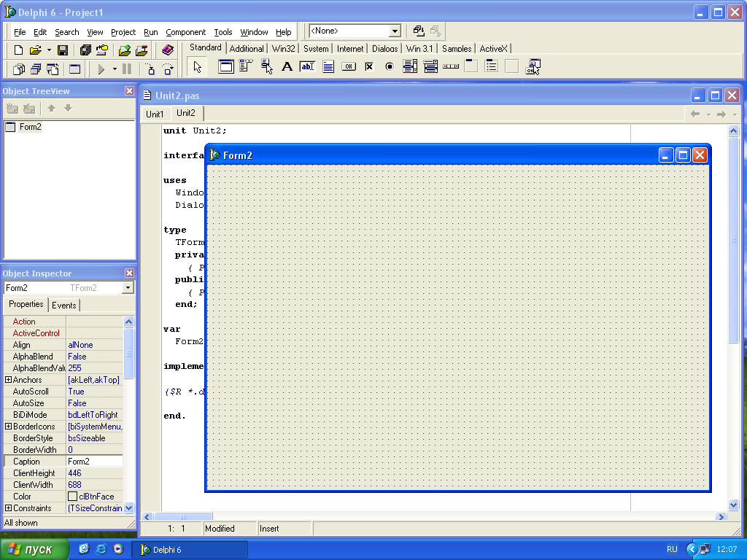Open the desktop layout <None> dropdown
The height and width of the screenshot is (560, 747).
tap(395, 31)
